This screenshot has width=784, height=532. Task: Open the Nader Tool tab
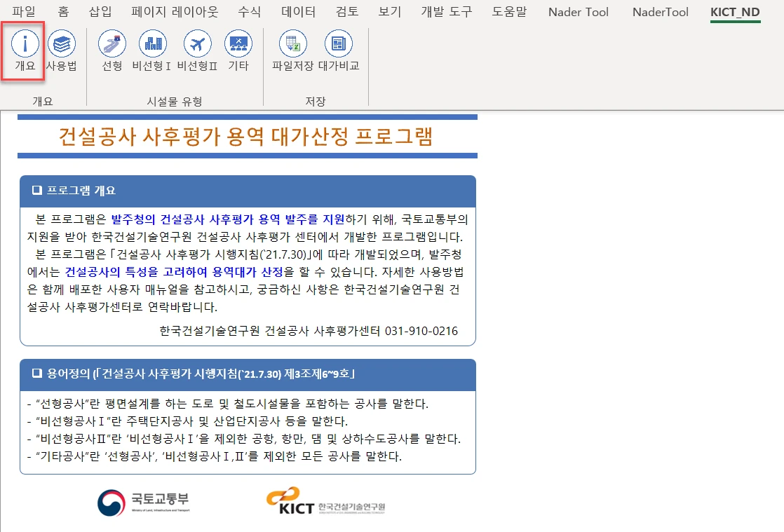point(578,12)
